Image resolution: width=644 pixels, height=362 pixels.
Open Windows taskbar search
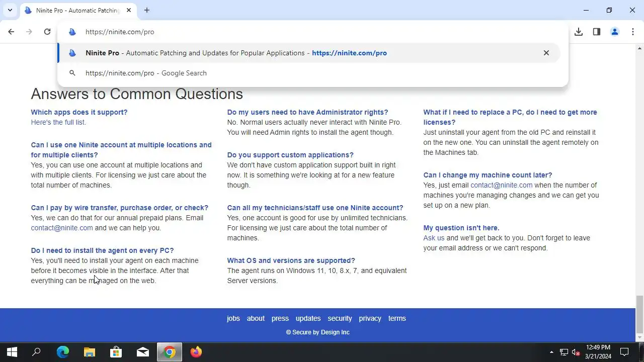(36, 352)
